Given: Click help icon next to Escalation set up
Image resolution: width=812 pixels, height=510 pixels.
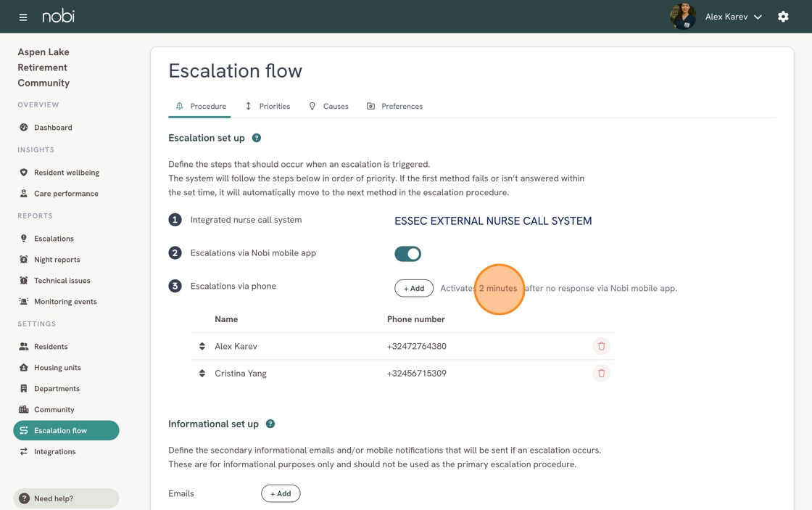Looking at the screenshot, I should (x=257, y=138).
